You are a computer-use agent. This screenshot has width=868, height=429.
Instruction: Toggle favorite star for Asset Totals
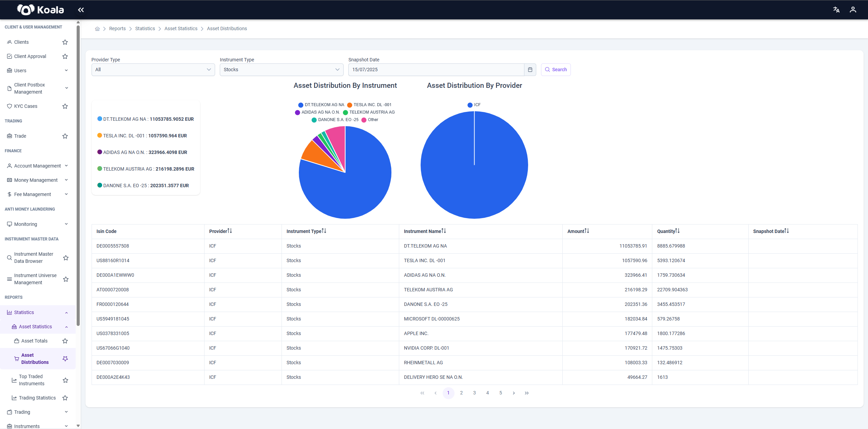point(65,341)
